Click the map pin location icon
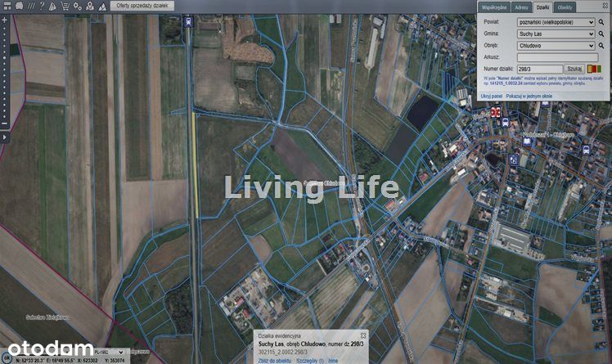Image resolution: width=612 pixels, height=364 pixels. 90,6
